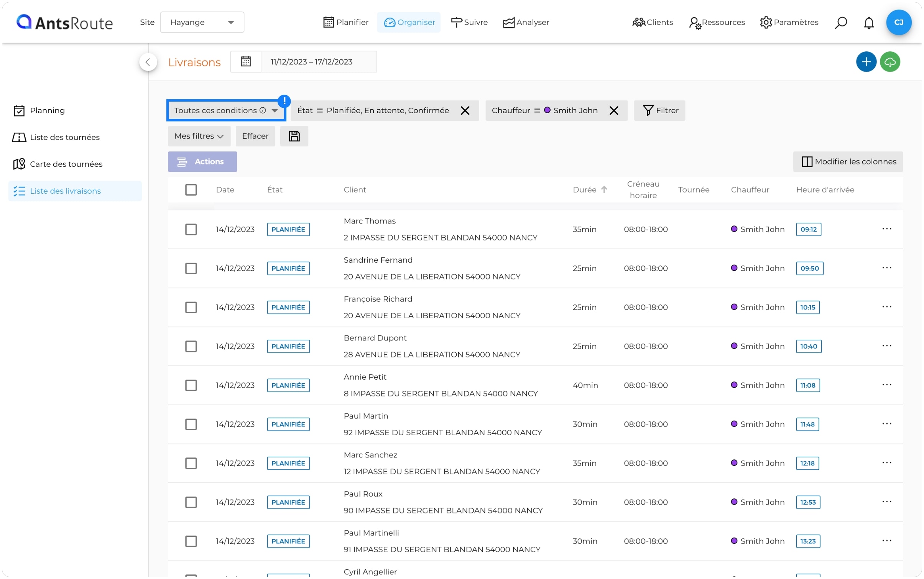Image resolution: width=924 pixels, height=579 pixels.
Task: Remove the Chauffeur filter with its X
Action: click(x=613, y=110)
